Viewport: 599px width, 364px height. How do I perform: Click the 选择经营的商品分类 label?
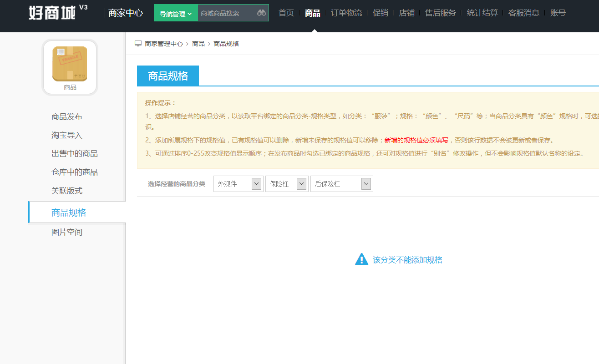pos(177,184)
